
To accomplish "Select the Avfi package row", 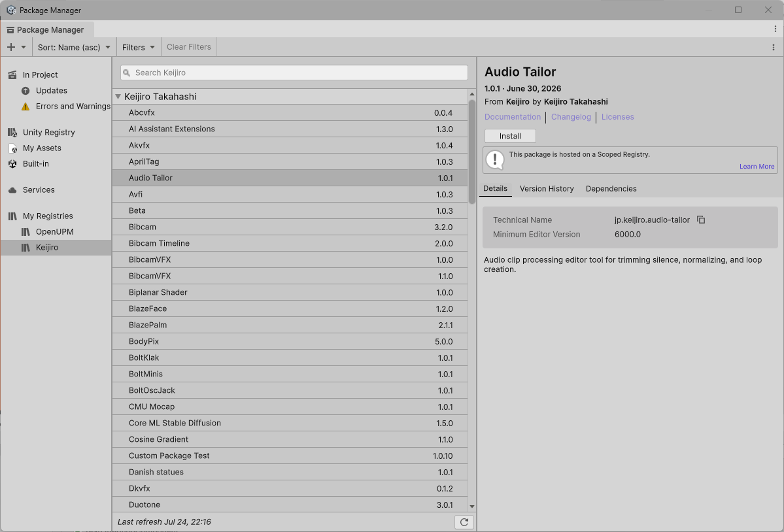I will [x=290, y=194].
